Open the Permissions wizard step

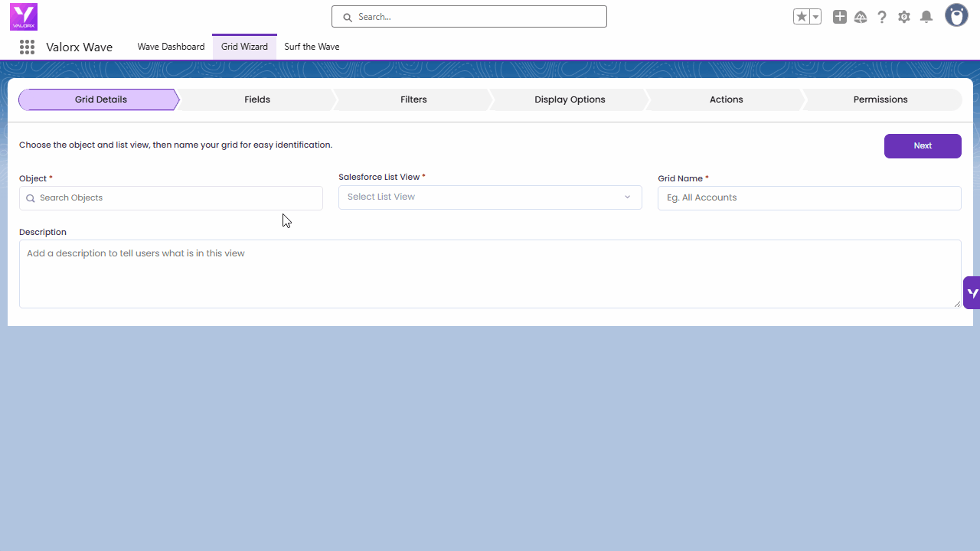pyautogui.click(x=880, y=99)
